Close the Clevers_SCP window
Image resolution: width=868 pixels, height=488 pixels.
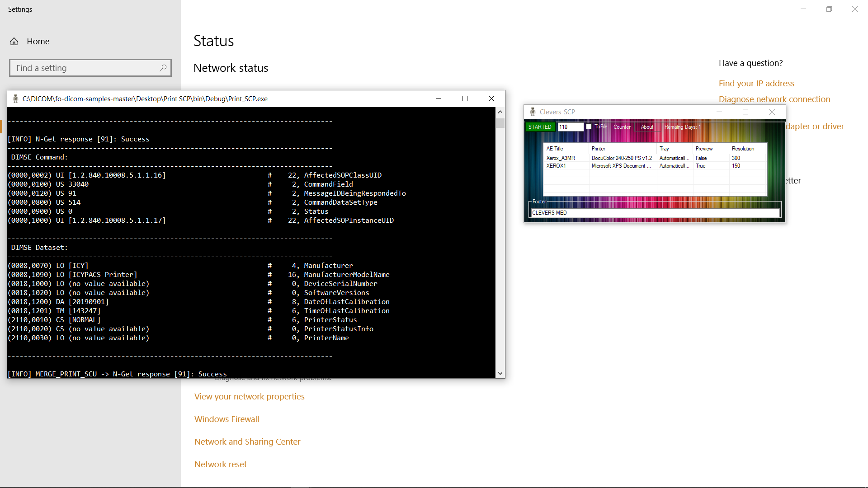point(772,112)
